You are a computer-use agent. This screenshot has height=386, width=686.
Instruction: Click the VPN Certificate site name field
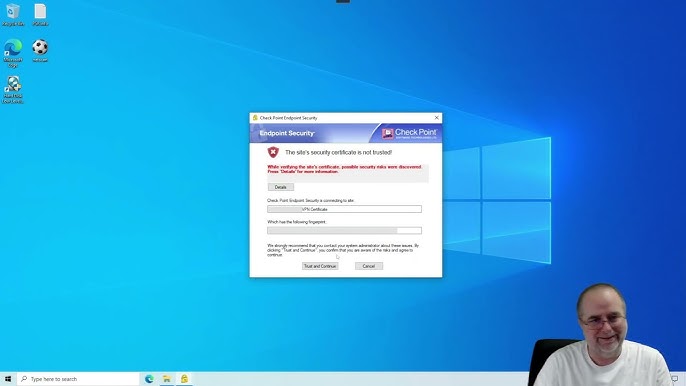(344, 209)
